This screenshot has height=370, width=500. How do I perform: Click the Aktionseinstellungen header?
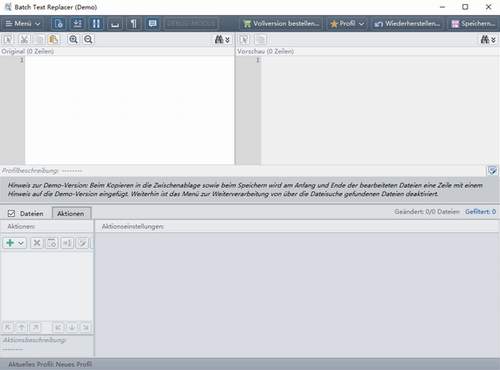click(x=133, y=227)
